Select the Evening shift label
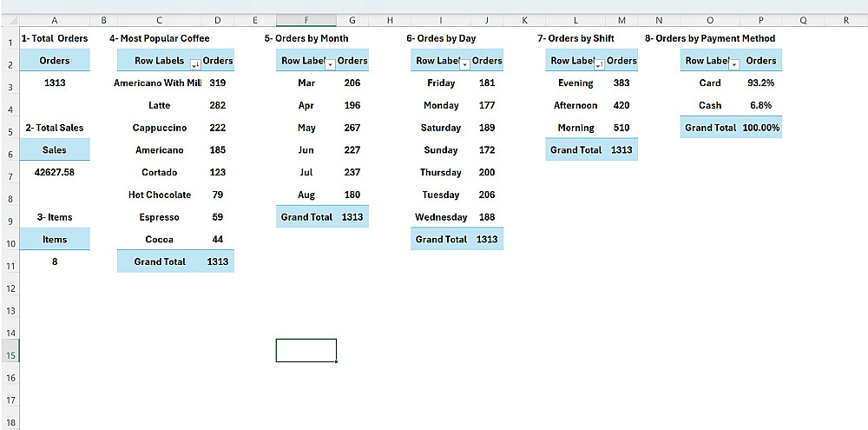Image resolution: width=868 pixels, height=430 pixels. pos(575,83)
